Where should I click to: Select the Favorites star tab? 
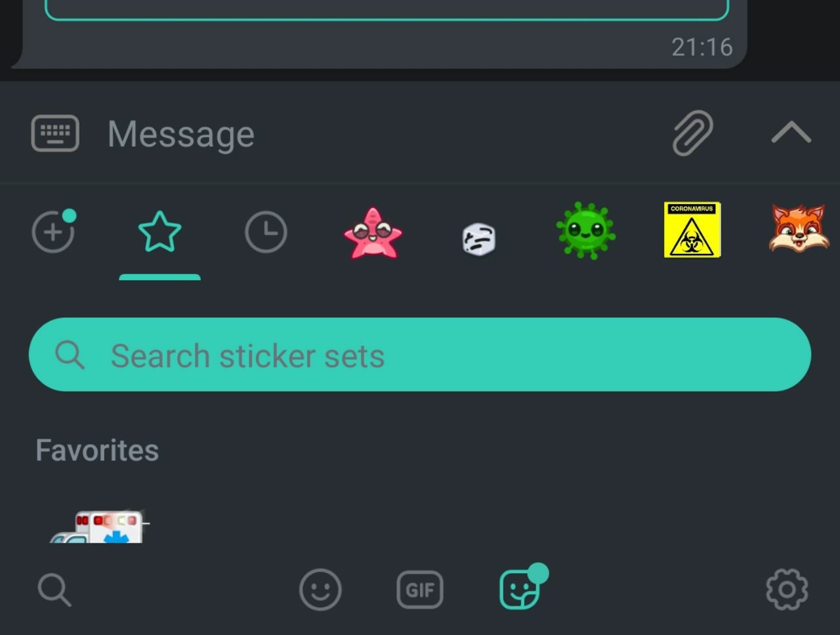coord(159,232)
